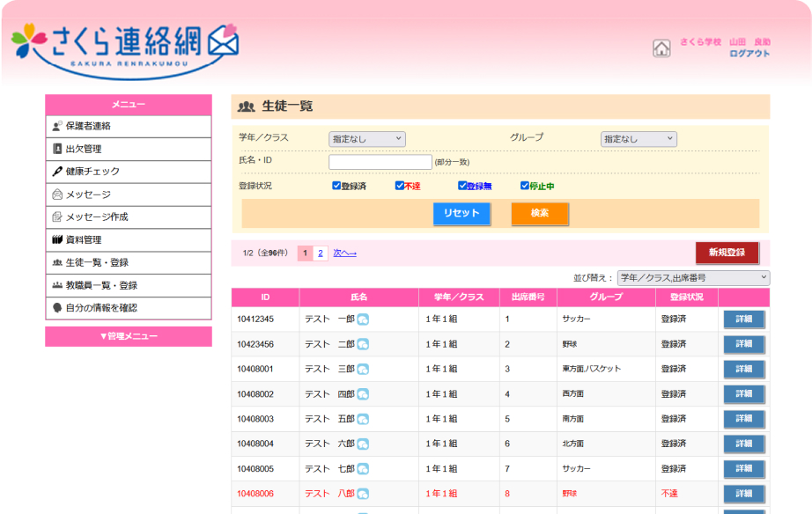812x521 pixels.
Task: Click chat icon beside テスト 八郎
Action: tap(363, 494)
